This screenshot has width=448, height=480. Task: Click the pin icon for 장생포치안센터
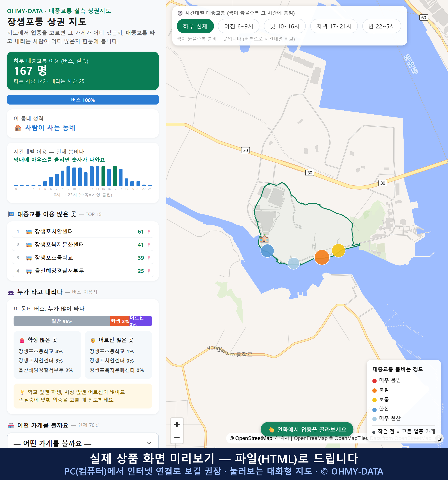pyautogui.click(x=149, y=232)
